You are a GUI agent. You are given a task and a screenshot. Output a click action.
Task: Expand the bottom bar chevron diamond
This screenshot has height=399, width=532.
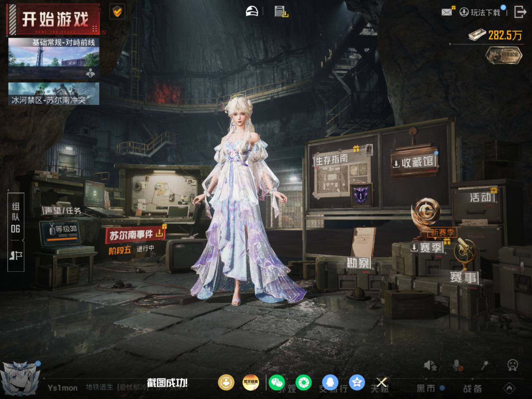click(509, 388)
